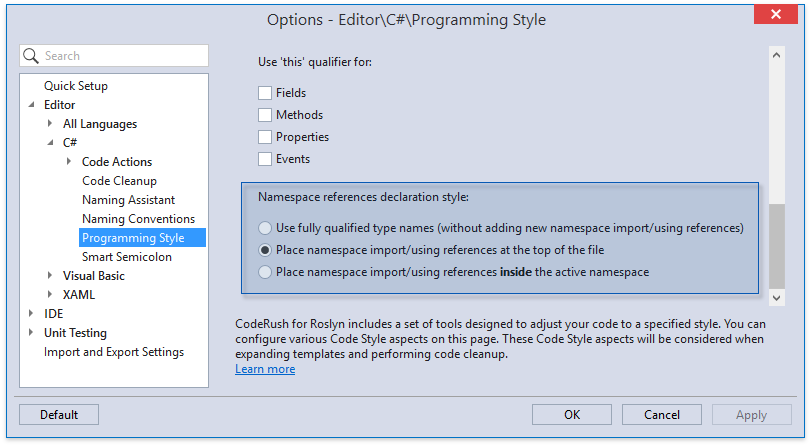Open the Naming Conventions page
811x446 pixels.
click(138, 219)
